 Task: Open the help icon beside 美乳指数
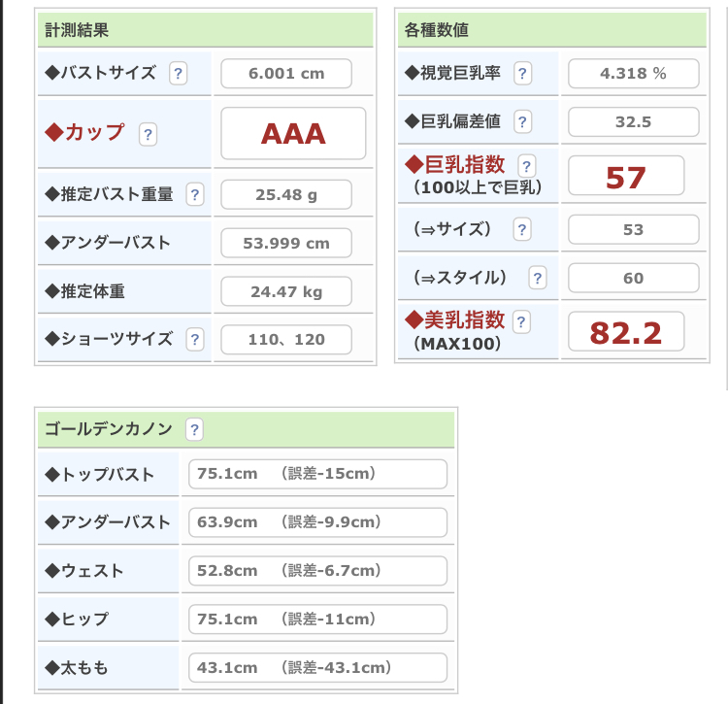pyautogui.click(x=521, y=321)
